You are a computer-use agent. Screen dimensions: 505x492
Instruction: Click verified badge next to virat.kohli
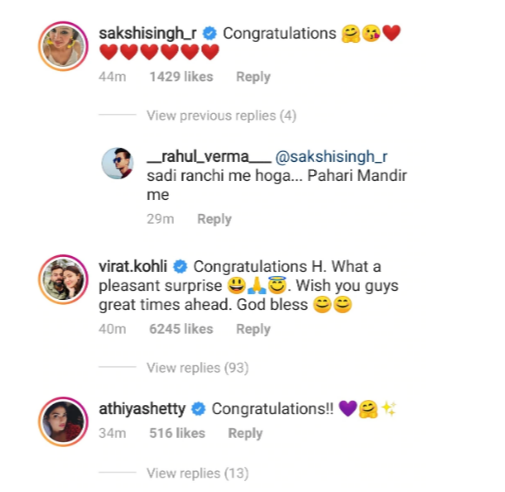(x=180, y=267)
